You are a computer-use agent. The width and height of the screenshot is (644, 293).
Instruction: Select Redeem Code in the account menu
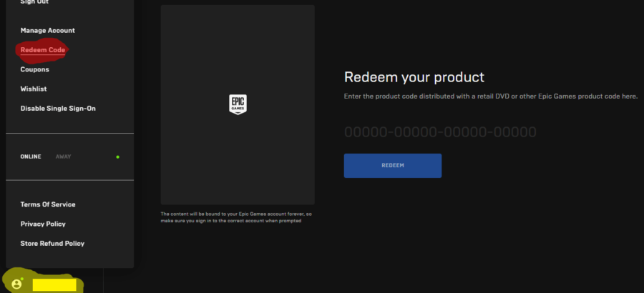tap(43, 50)
